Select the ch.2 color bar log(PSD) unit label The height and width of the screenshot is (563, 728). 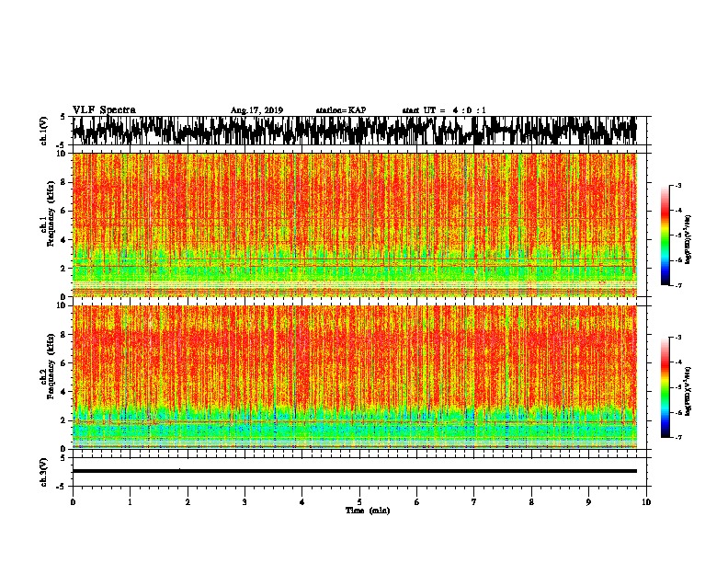(688, 391)
